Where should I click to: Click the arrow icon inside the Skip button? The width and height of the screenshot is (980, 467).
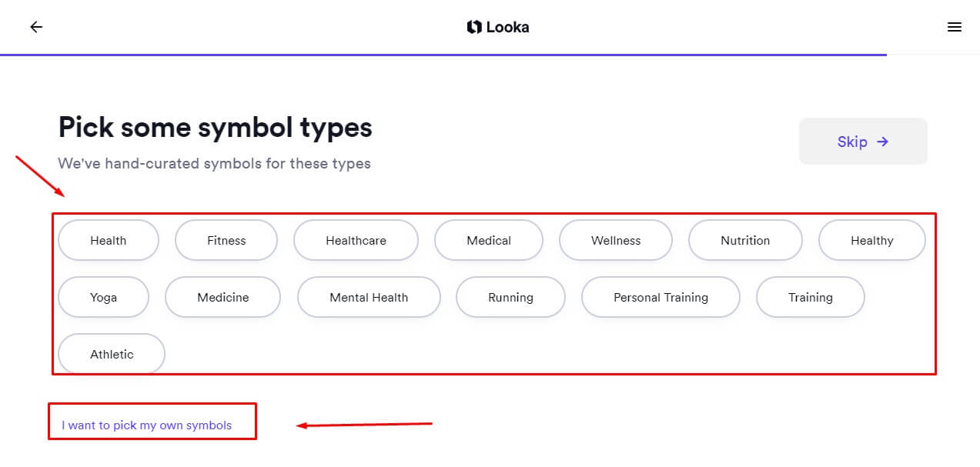pos(882,142)
